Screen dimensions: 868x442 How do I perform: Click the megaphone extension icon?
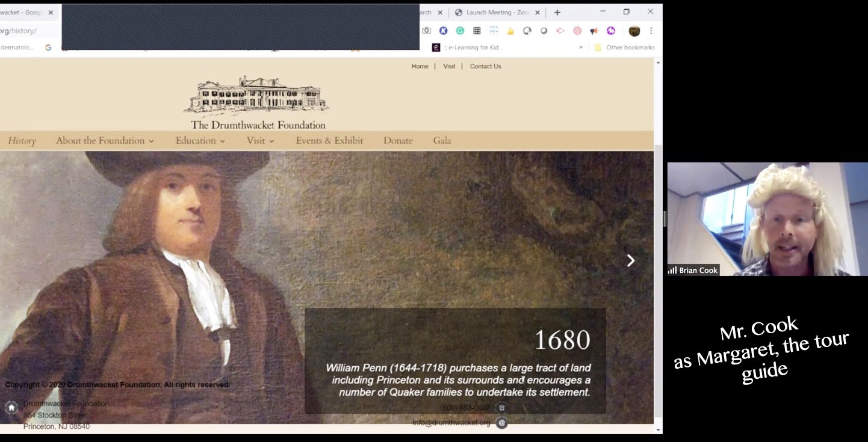click(594, 31)
